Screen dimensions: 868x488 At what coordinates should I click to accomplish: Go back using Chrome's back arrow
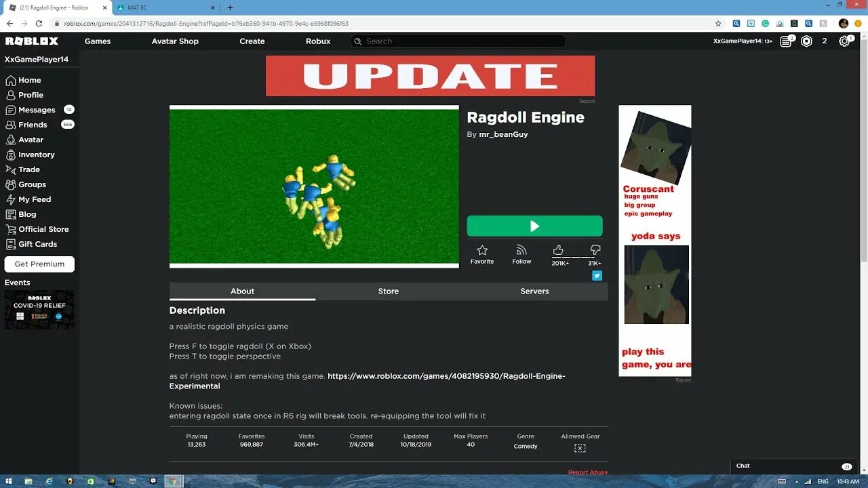tap(9, 23)
